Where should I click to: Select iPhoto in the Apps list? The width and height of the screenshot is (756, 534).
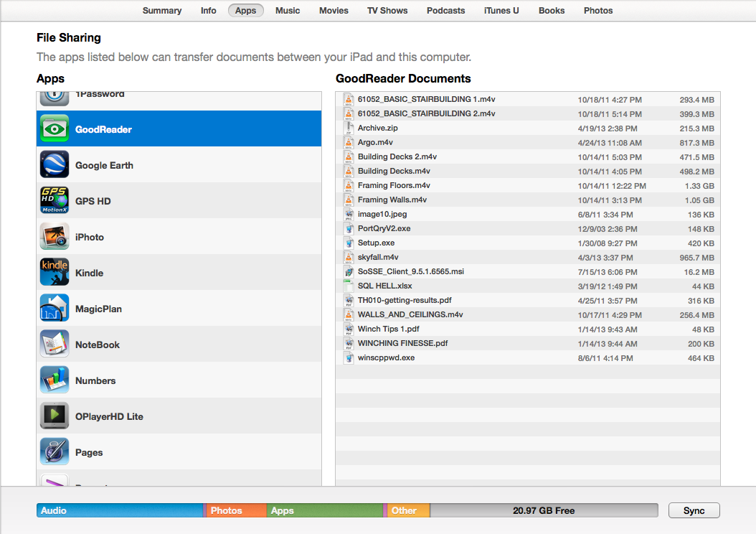point(179,236)
